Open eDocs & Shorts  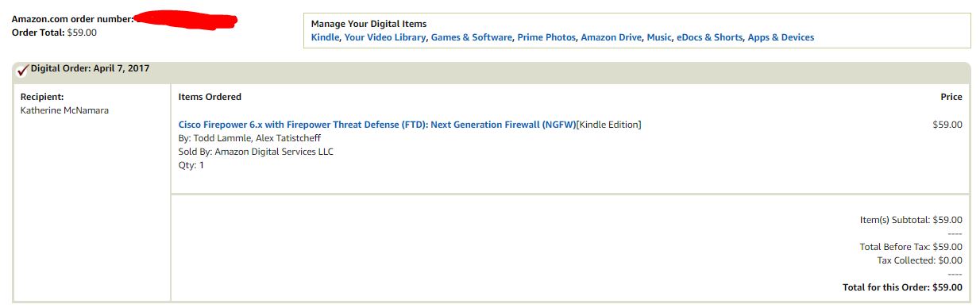coord(709,37)
